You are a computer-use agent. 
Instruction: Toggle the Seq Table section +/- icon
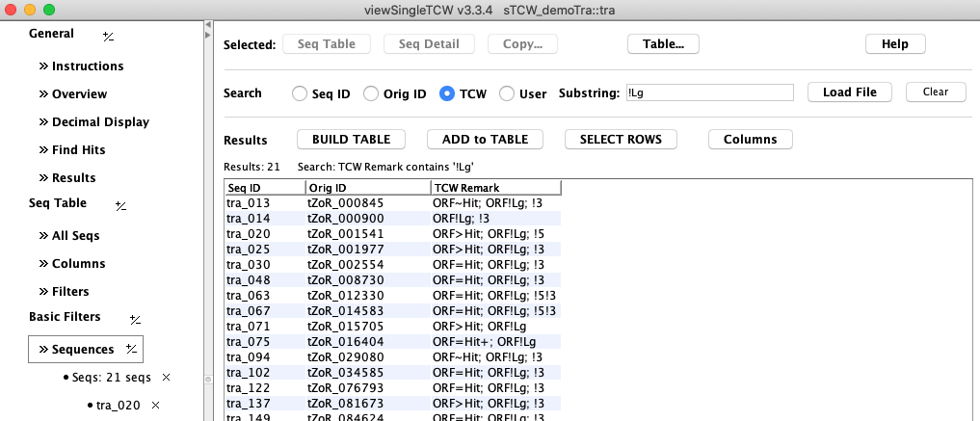[x=121, y=205]
